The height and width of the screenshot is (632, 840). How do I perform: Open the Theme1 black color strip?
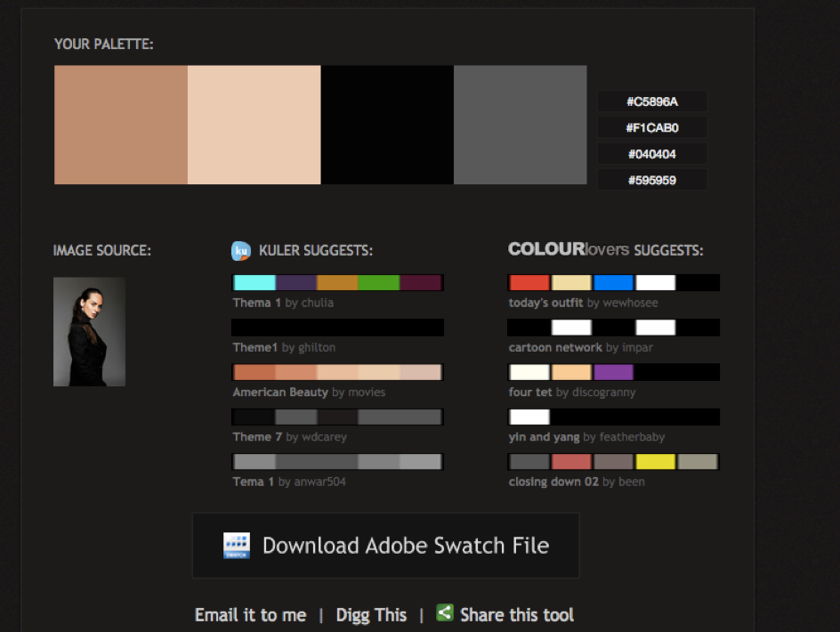pyautogui.click(x=337, y=328)
